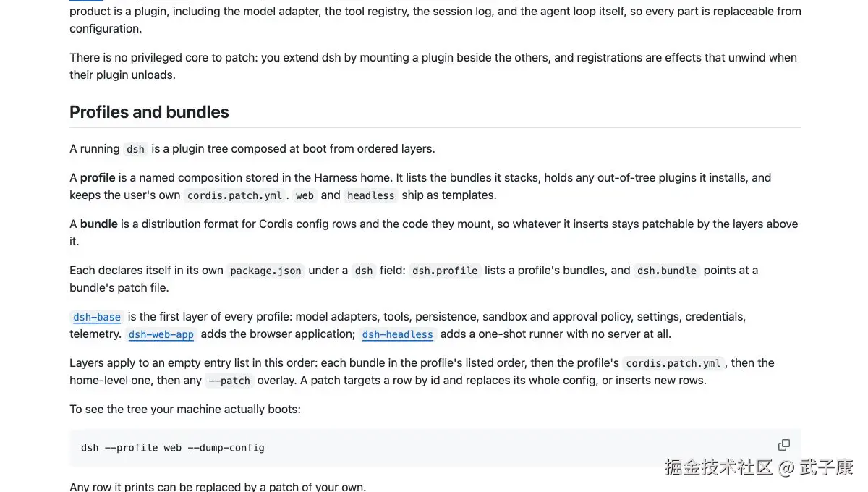Click the dsh code after "A running"
This screenshot has width=868, height=492.
pos(136,149)
